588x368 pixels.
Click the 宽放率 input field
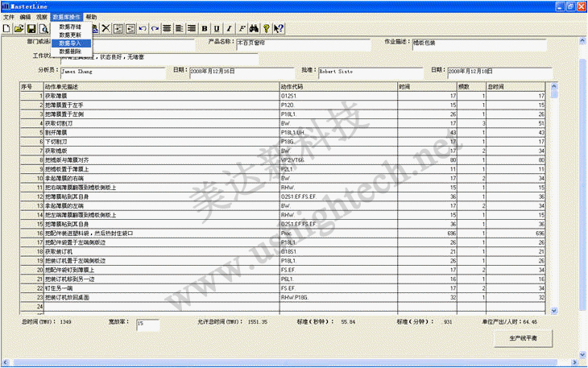click(x=147, y=325)
